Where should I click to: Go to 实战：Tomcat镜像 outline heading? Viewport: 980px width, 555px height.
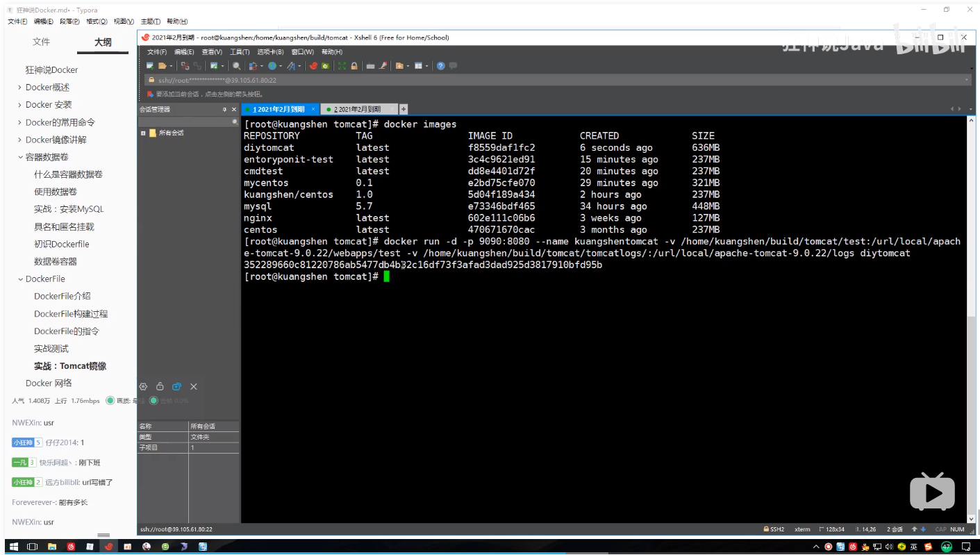[70, 366]
